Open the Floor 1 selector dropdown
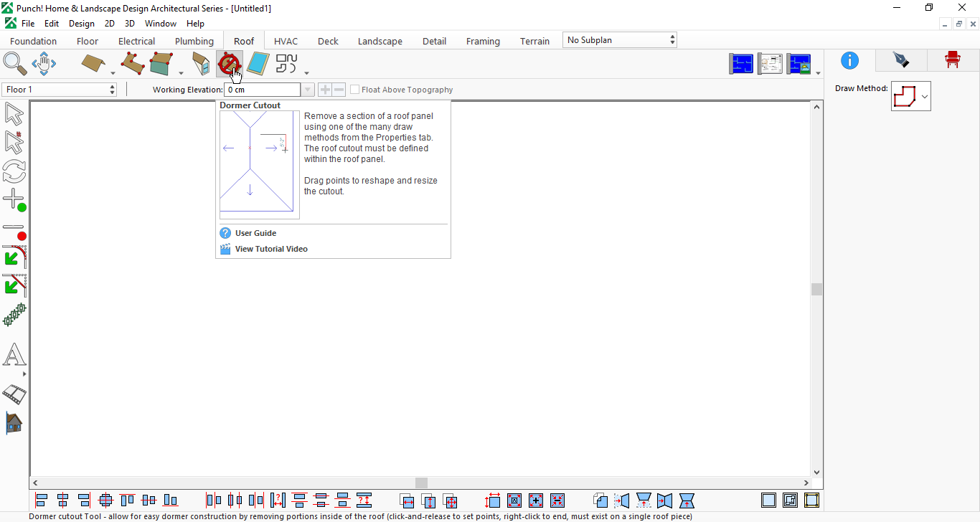The image size is (980, 522). [60, 90]
